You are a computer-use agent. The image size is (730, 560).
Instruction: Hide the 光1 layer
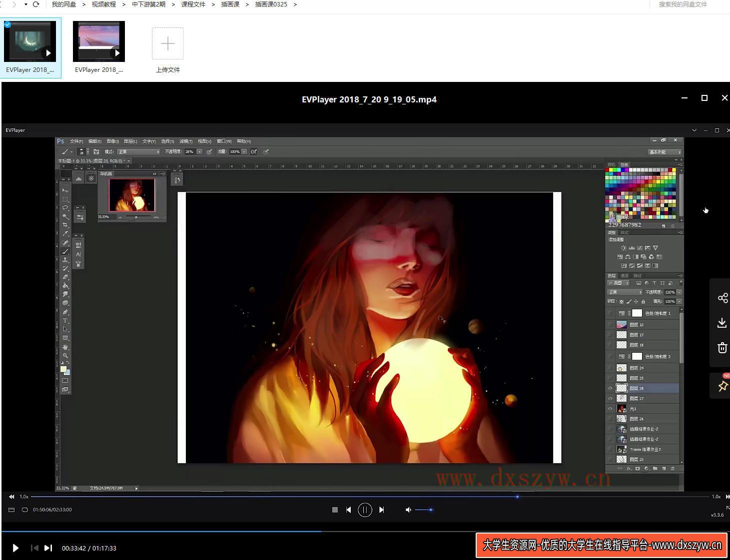pyautogui.click(x=610, y=409)
